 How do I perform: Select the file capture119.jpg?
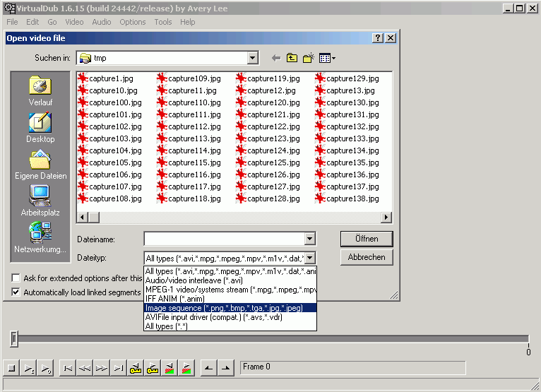tap(268, 78)
